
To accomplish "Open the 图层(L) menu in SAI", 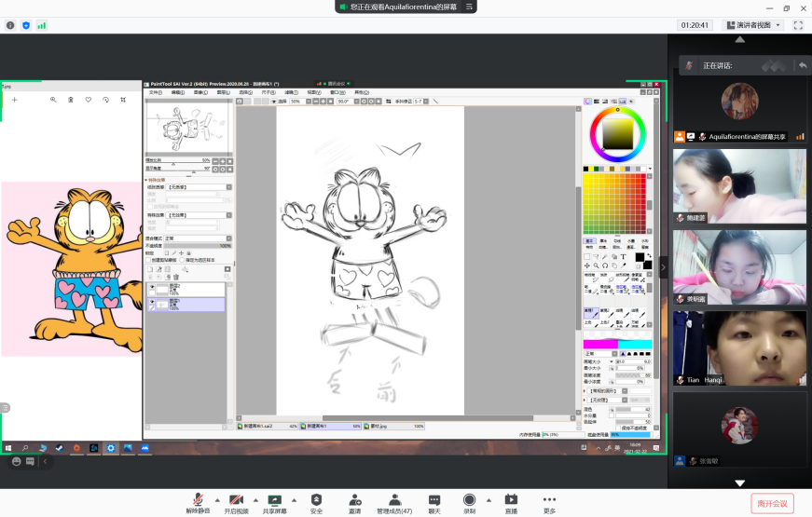I will 223,92.
